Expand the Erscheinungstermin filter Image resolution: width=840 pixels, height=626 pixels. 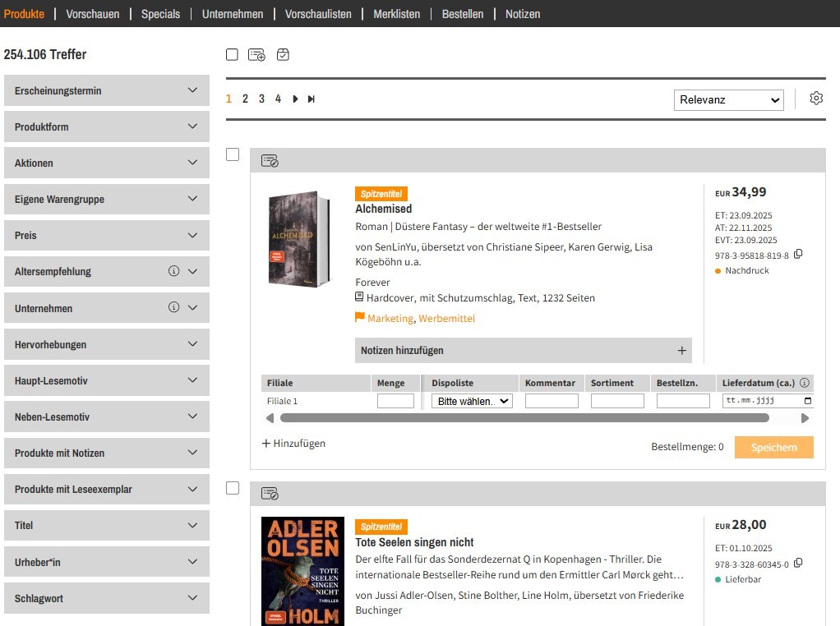coord(107,90)
